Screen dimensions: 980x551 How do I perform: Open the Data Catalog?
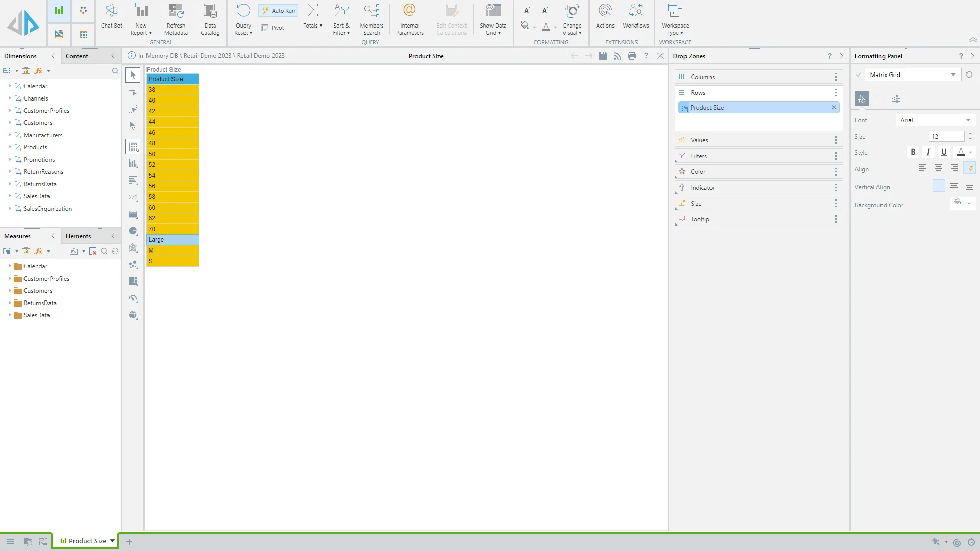pos(210,17)
